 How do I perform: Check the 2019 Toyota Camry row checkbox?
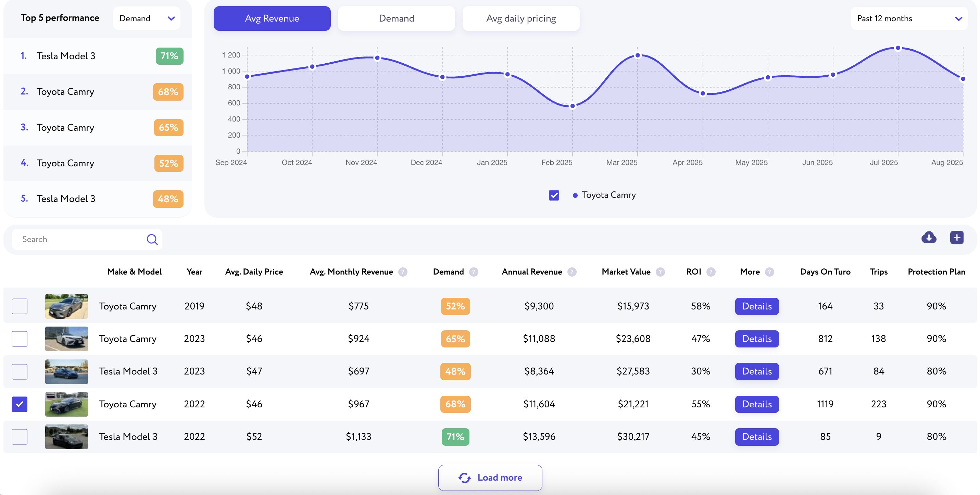point(20,306)
